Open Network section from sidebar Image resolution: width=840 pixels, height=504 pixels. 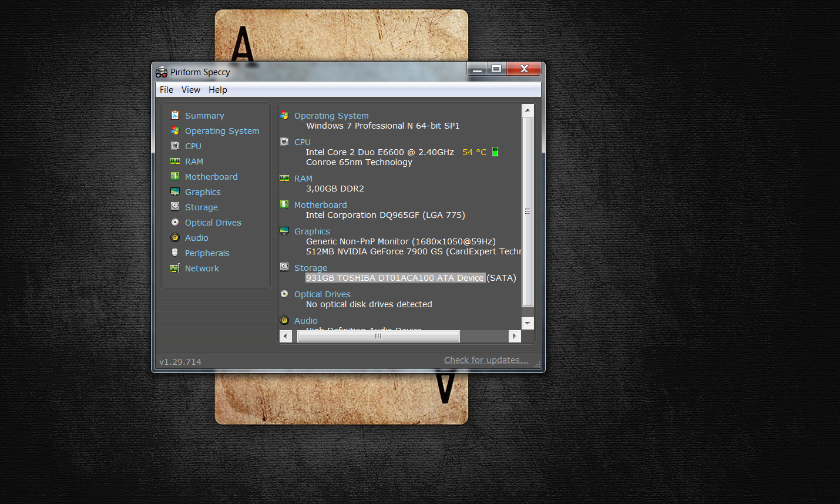tap(202, 268)
